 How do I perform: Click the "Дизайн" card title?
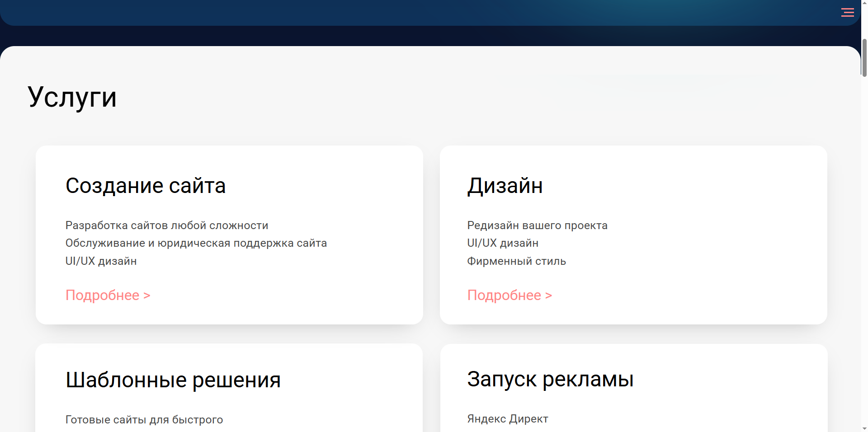point(505,186)
